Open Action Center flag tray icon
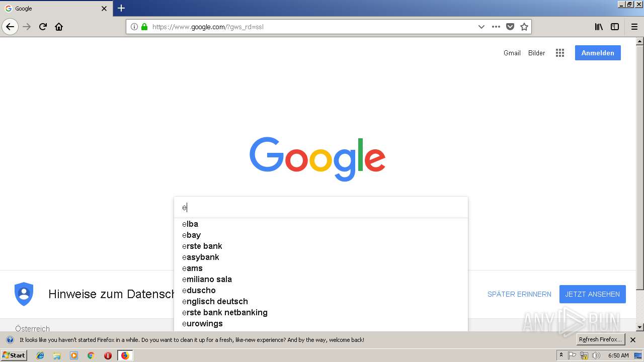 [x=572, y=355]
